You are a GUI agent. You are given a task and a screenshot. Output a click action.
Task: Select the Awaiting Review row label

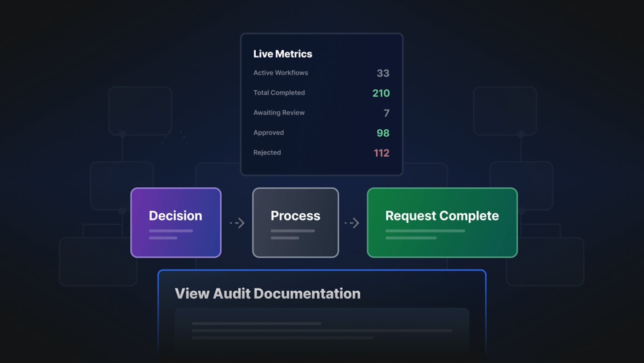(x=279, y=113)
